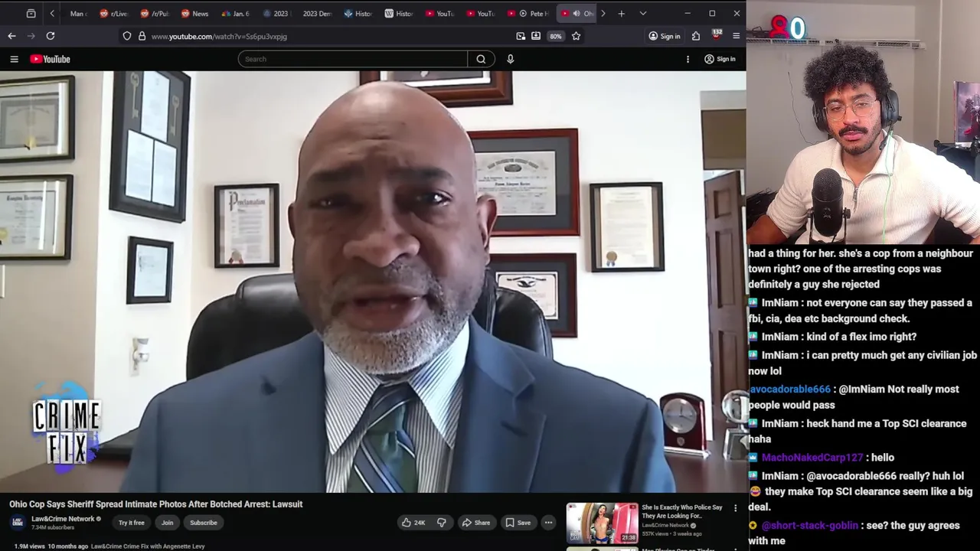Open the Law&Crime channel avatar
This screenshot has width=980, height=551.
coord(17,523)
